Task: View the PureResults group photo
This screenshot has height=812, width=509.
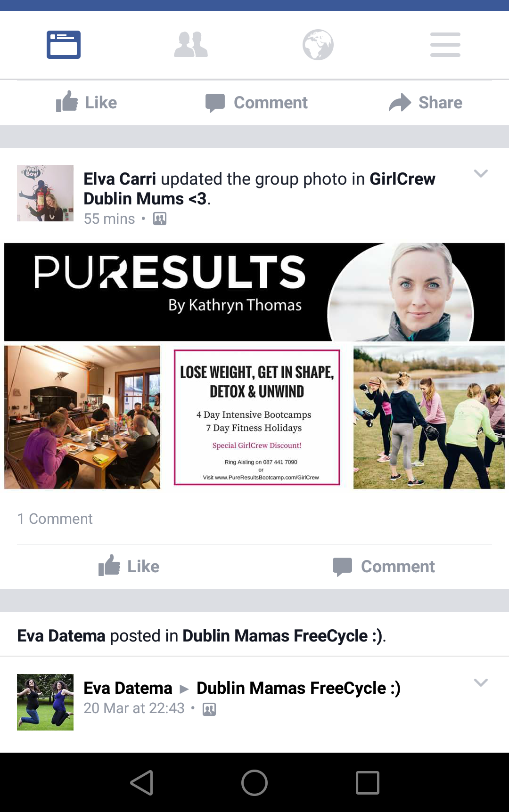Action: (x=254, y=366)
